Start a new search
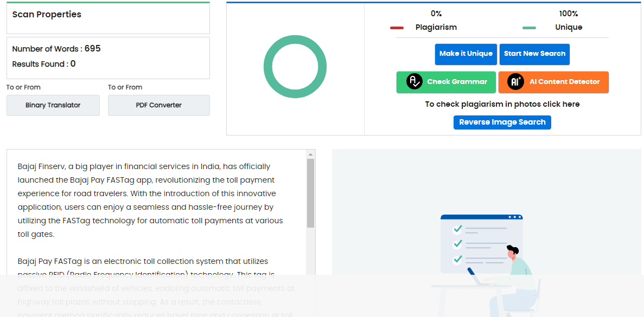The height and width of the screenshot is (317, 644). pos(534,54)
